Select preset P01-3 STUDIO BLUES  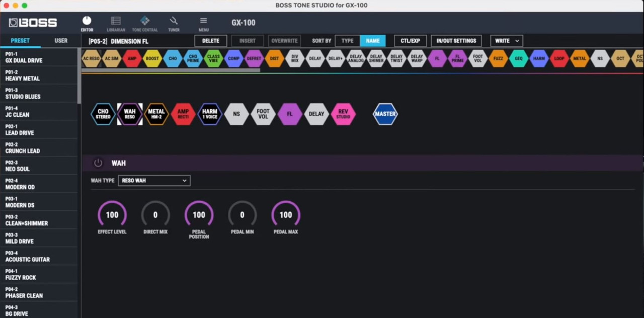click(x=39, y=94)
